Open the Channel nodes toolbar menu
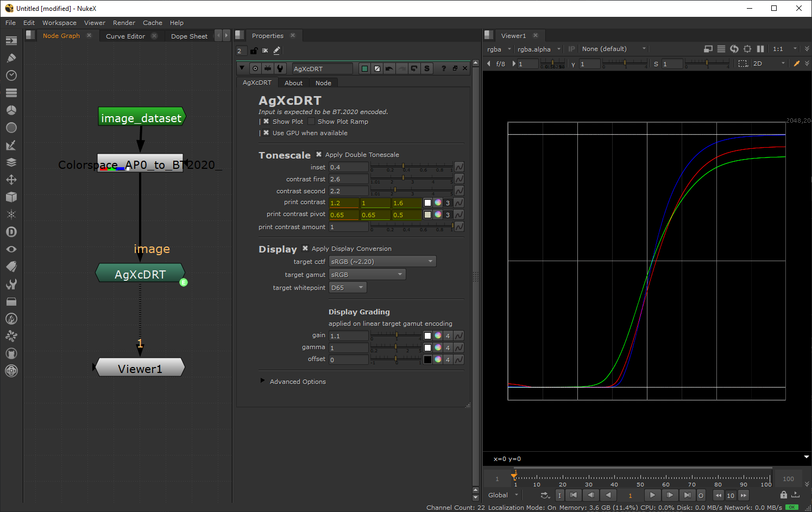 coord(11,93)
